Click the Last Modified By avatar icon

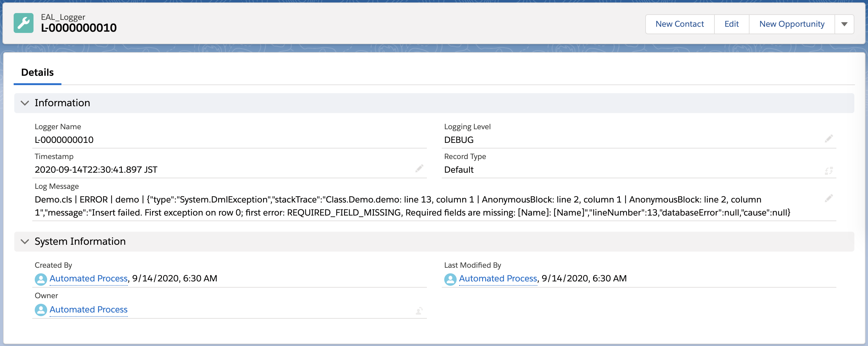point(450,279)
